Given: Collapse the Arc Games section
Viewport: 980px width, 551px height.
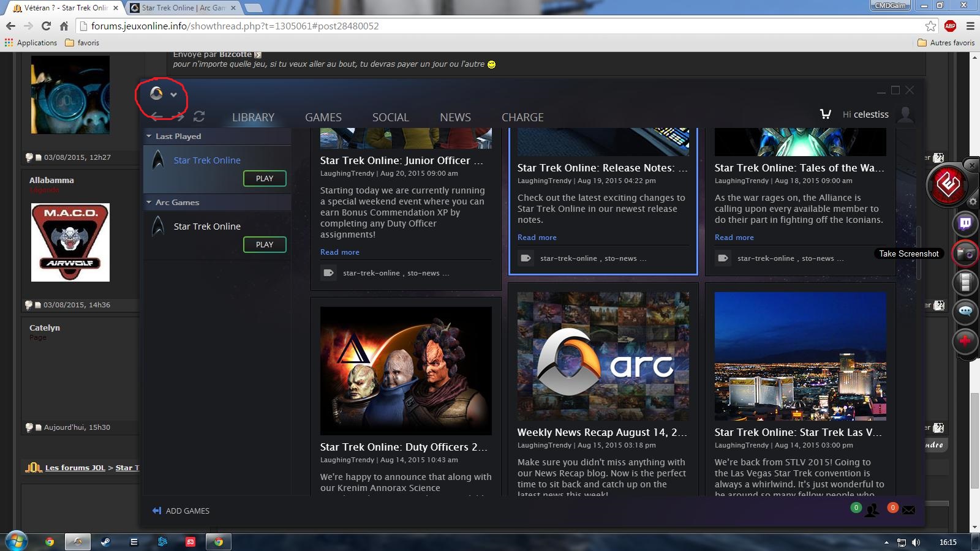Looking at the screenshot, I should click(x=149, y=202).
